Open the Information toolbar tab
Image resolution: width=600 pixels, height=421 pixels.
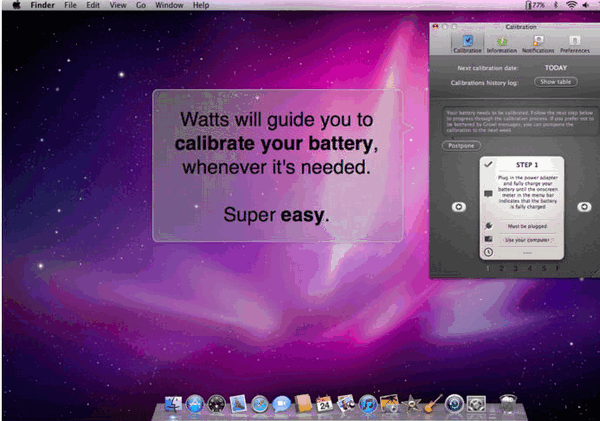pos(502,44)
